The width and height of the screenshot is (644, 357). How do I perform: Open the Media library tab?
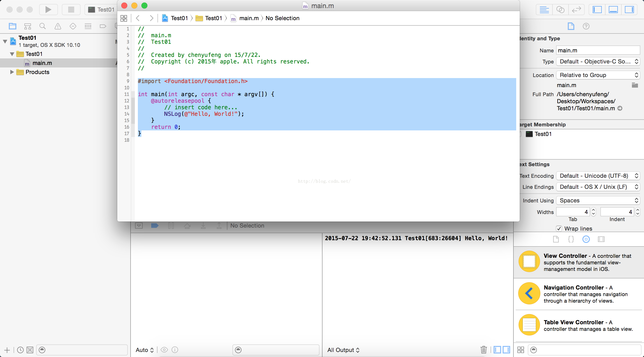601,239
